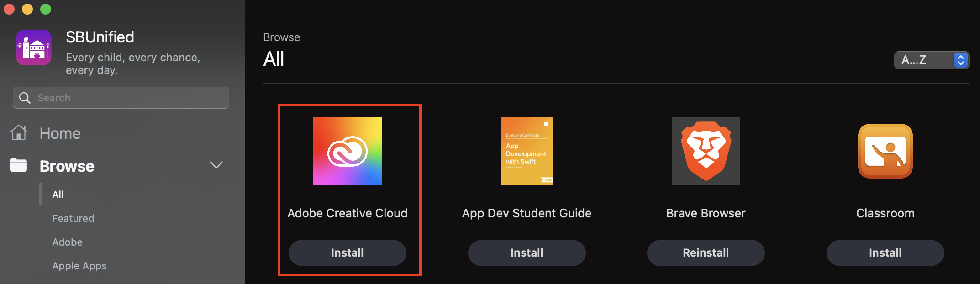980x284 pixels.
Task: Click the SBUnified heading text
Action: coord(100,37)
